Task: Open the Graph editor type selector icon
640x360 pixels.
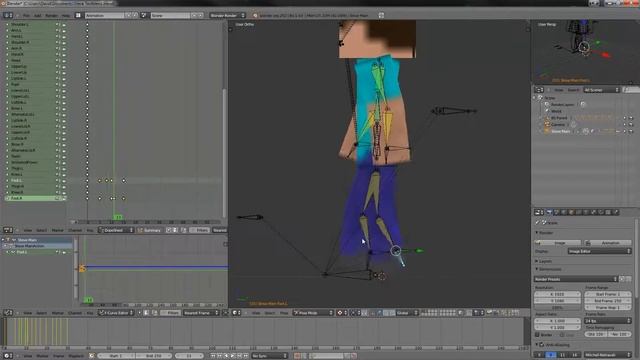Action: 8,313
